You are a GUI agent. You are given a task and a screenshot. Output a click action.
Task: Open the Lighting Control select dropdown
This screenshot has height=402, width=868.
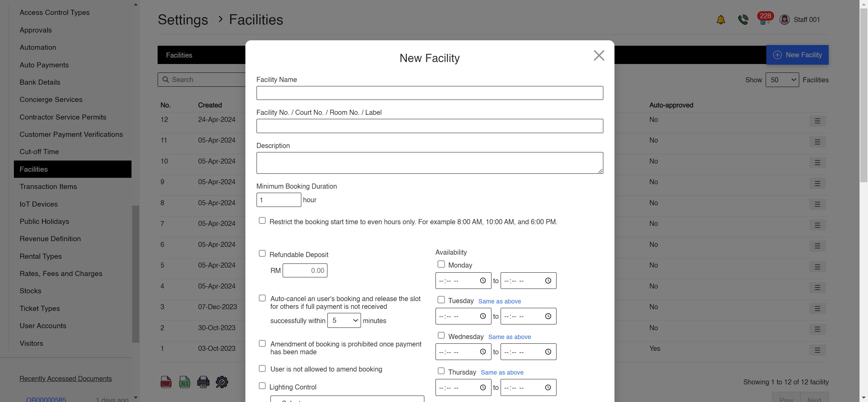click(x=346, y=400)
